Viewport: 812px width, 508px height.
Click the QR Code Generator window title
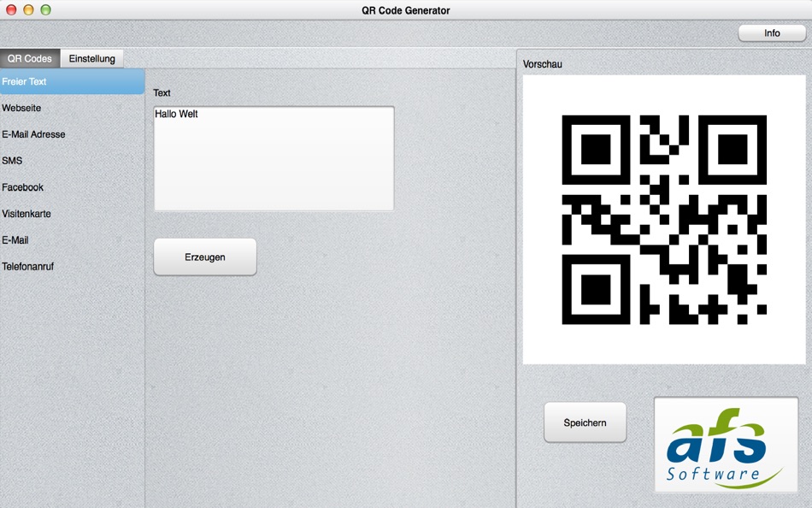click(x=405, y=10)
